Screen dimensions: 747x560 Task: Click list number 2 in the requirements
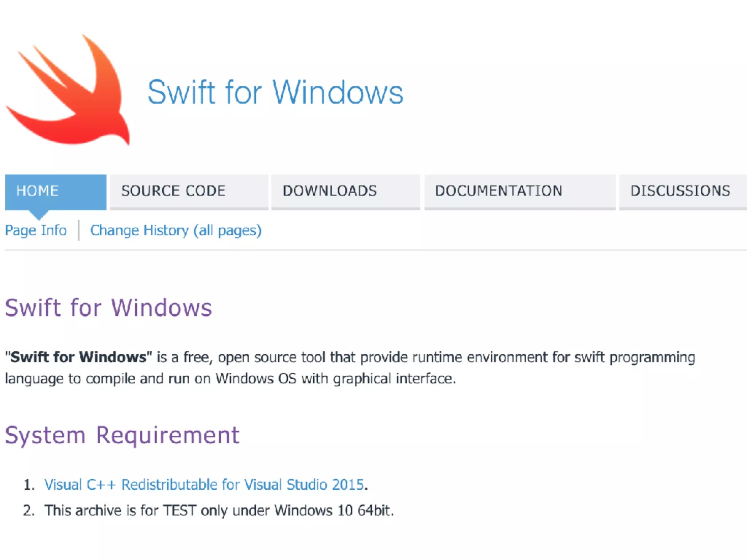(29, 511)
